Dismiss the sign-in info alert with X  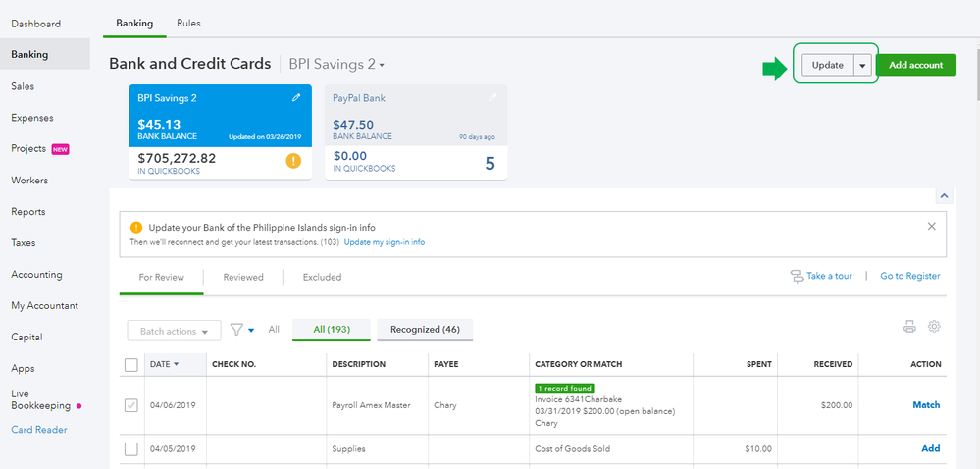click(x=931, y=226)
